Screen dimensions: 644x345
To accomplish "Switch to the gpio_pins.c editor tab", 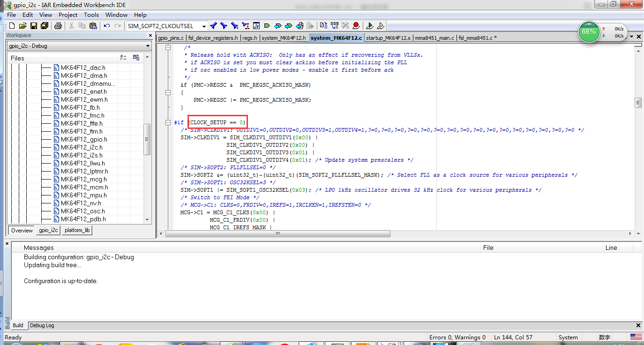I will point(171,38).
